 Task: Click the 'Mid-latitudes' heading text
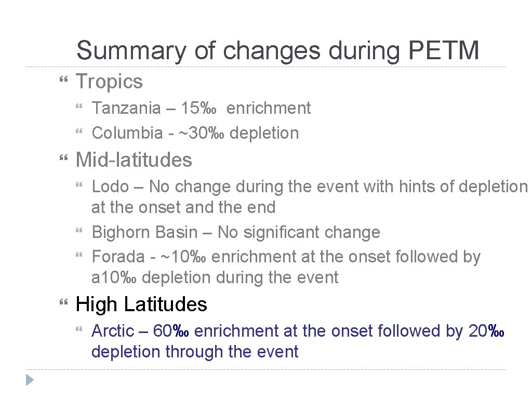[134, 159]
